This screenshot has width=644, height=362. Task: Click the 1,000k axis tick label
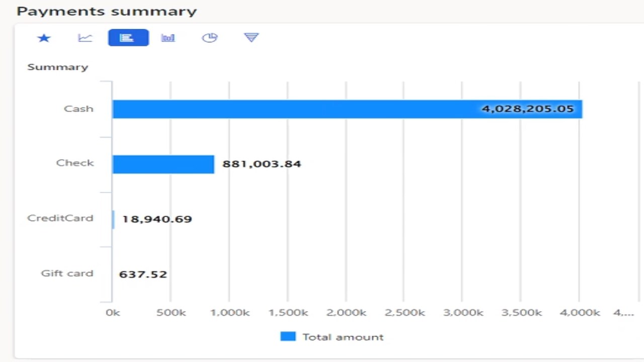coord(229,313)
